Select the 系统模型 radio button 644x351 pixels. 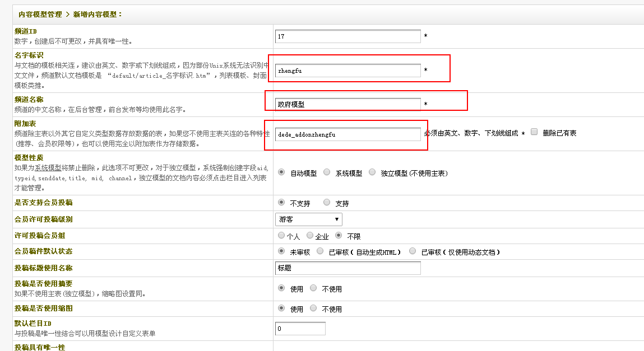click(x=327, y=172)
